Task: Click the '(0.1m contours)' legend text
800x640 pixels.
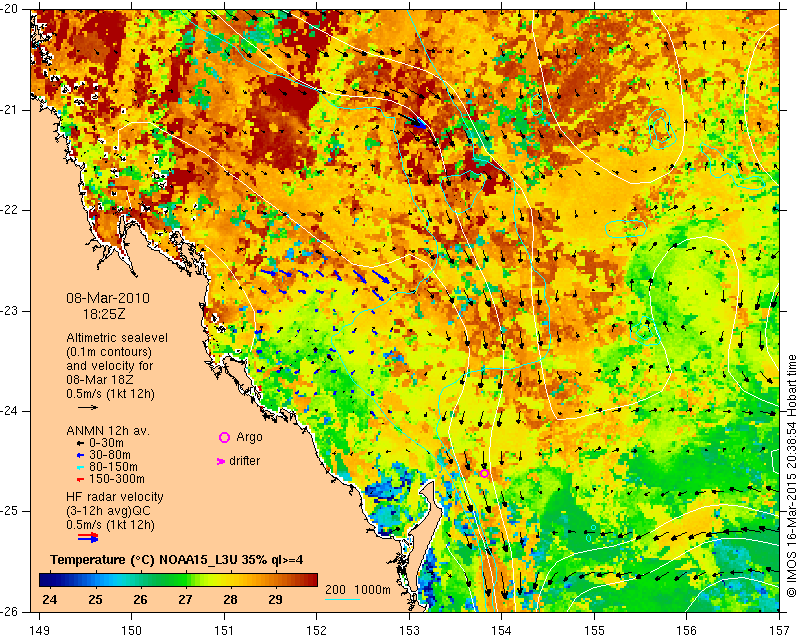Action: click(109, 352)
